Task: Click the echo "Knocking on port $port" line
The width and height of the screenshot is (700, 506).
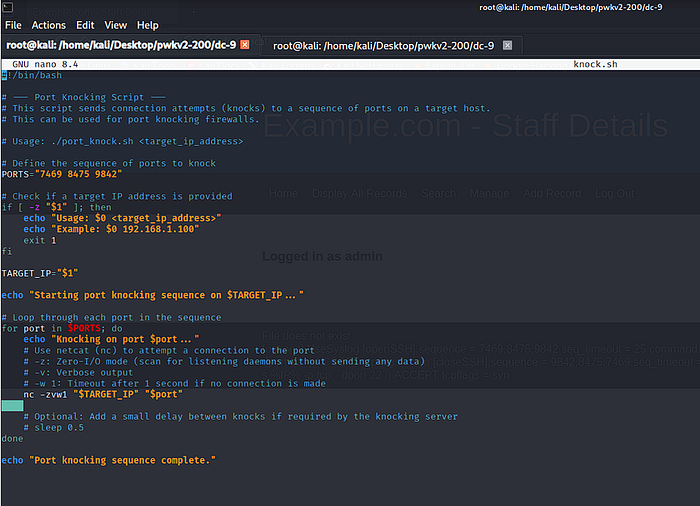Action: tap(111, 339)
